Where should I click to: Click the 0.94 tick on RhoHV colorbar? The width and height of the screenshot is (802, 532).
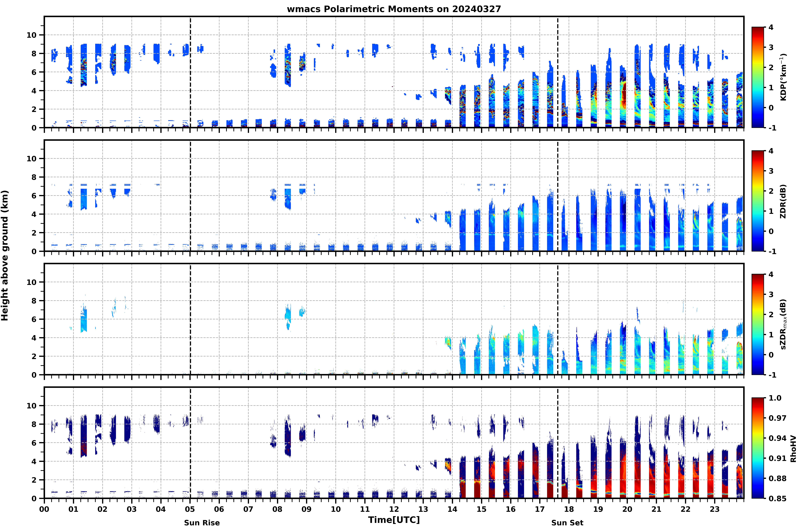[x=777, y=438]
